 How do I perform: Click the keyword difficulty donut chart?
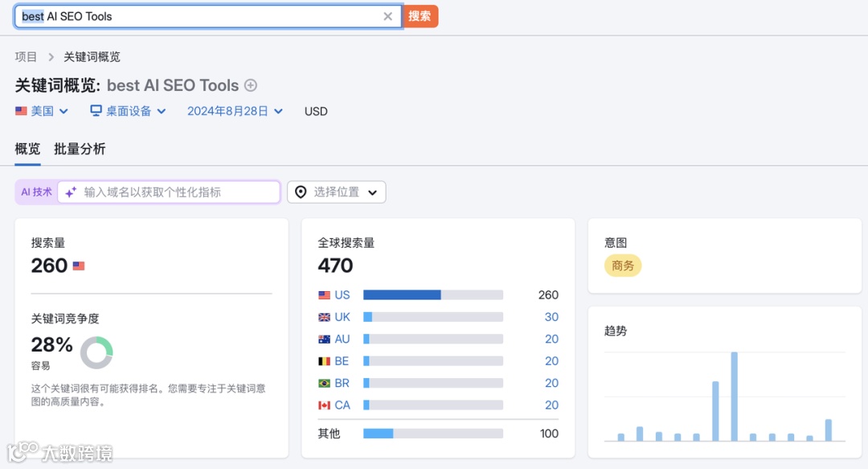coord(96,352)
